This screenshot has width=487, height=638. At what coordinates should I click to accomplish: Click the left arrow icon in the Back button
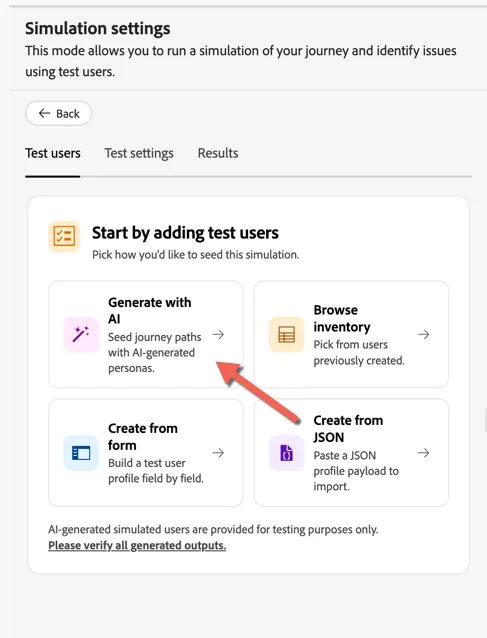pos(44,113)
